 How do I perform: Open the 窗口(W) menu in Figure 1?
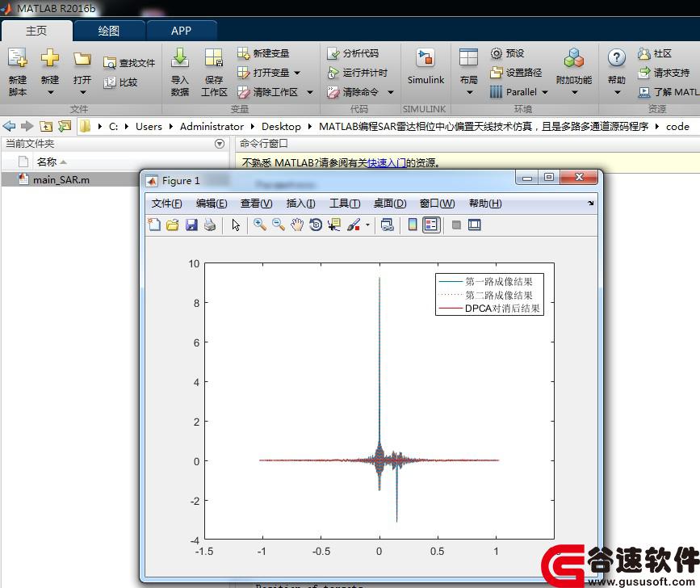[x=437, y=204]
